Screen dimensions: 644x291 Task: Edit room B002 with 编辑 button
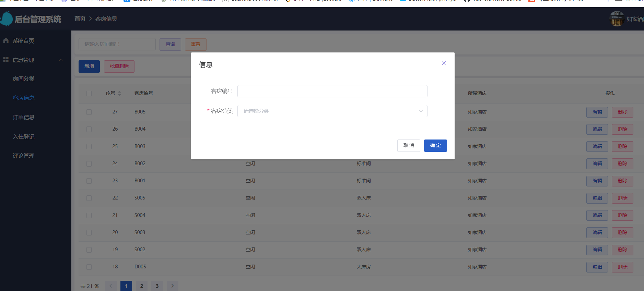tap(597, 163)
